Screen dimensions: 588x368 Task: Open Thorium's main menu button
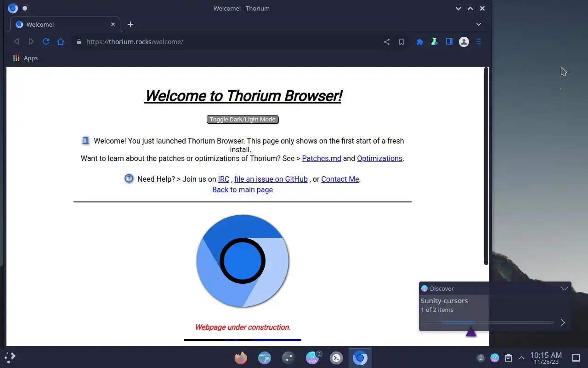pos(479,42)
